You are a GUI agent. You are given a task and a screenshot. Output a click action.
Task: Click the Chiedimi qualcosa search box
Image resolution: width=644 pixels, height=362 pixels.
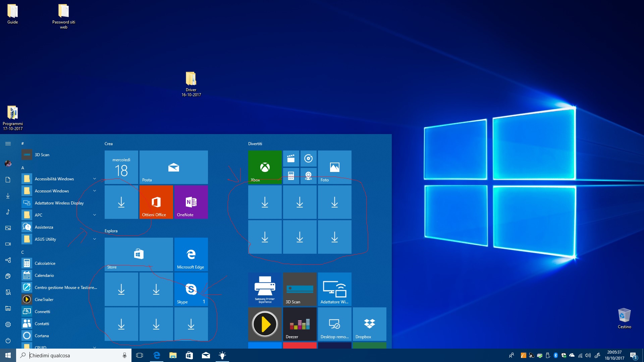74,355
